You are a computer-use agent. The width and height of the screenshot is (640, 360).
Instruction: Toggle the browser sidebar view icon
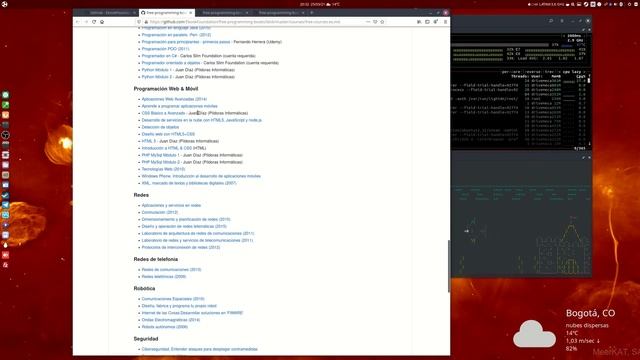point(427,22)
